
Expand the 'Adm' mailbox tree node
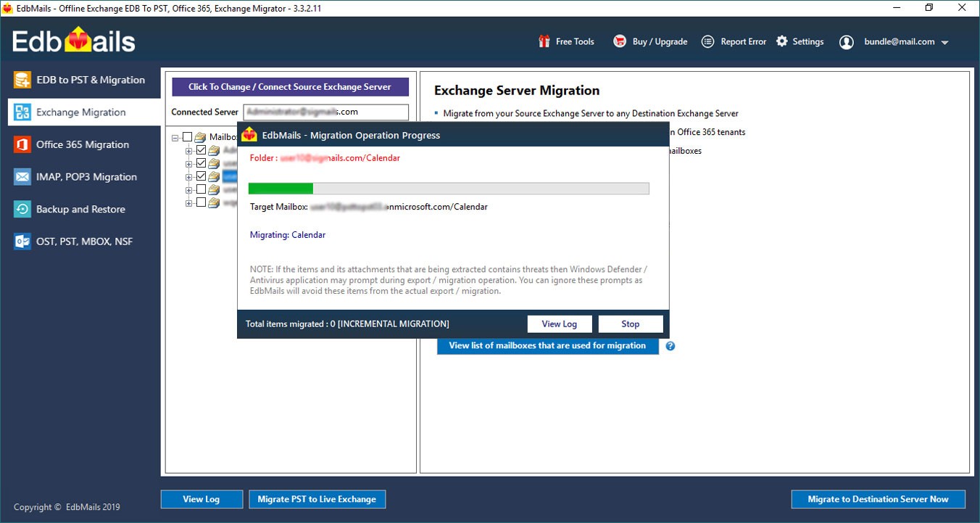click(189, 151)
